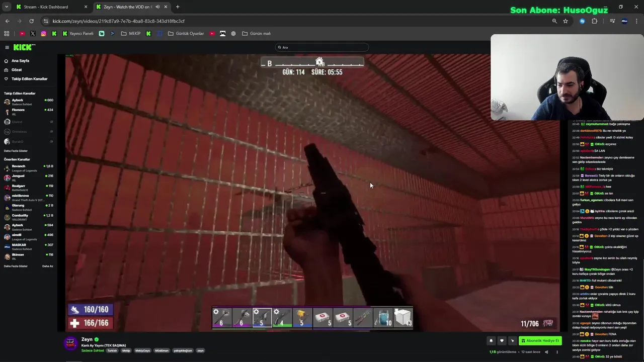Open Ayberk channel with 660 viewers
The image size is (644, 362).
tap(29, 102)
